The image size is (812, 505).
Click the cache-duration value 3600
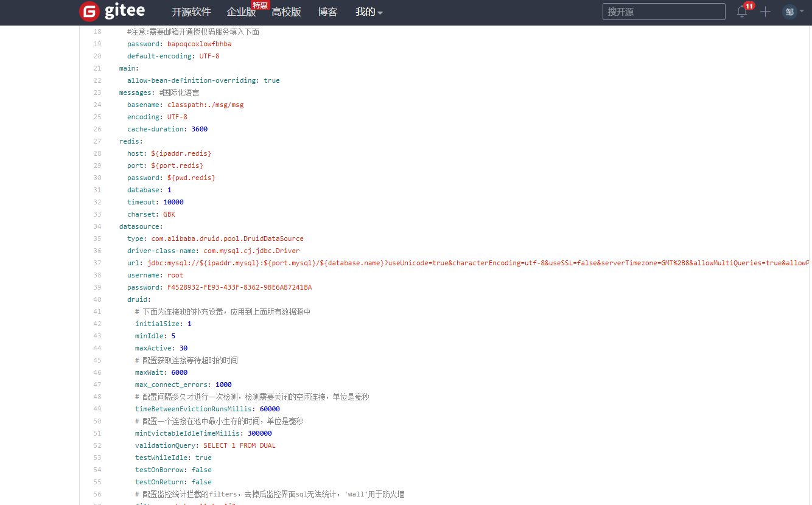point(200,129)
